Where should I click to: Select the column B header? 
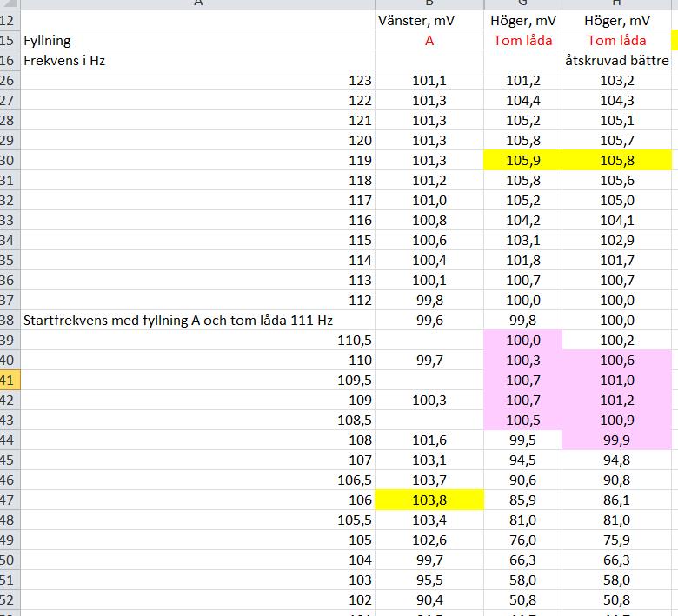[x=429, y=4]
